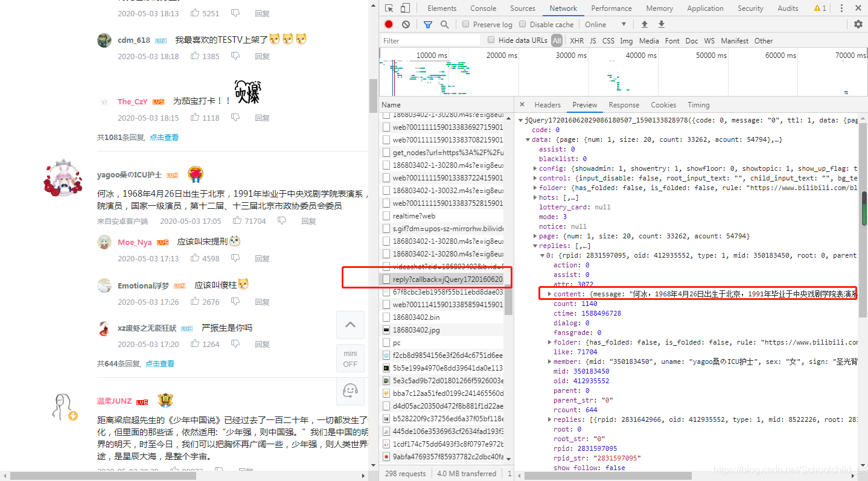The height and width of the screenshot is (481, 868).
Task: Reply to cdm_618's comment via 回复
Action: [262, 56]
